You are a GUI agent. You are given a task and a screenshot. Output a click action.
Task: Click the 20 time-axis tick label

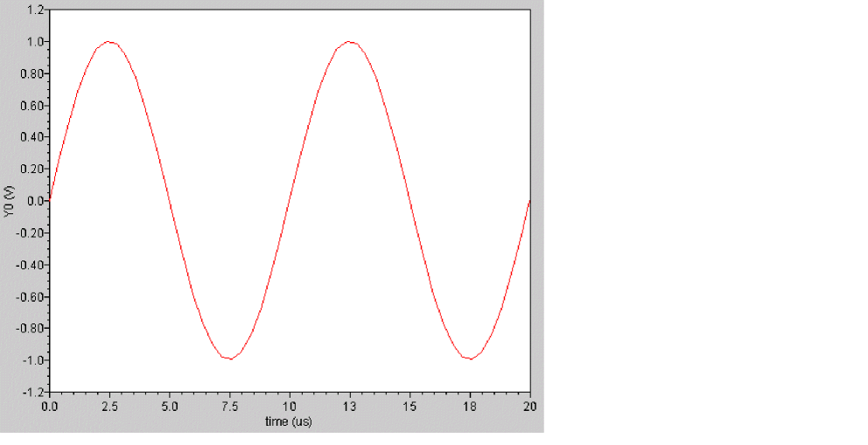pyautogui.click(x=529, y=407)
